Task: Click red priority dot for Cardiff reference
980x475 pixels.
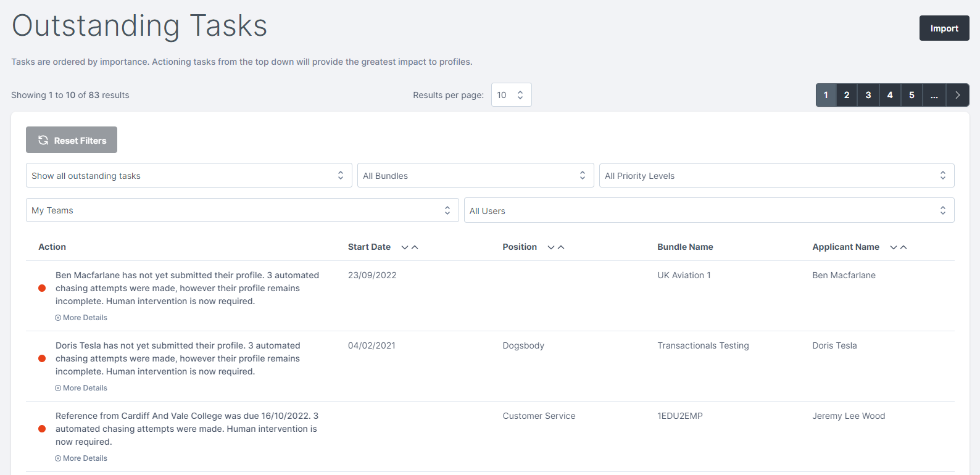Action: (42, 429)
